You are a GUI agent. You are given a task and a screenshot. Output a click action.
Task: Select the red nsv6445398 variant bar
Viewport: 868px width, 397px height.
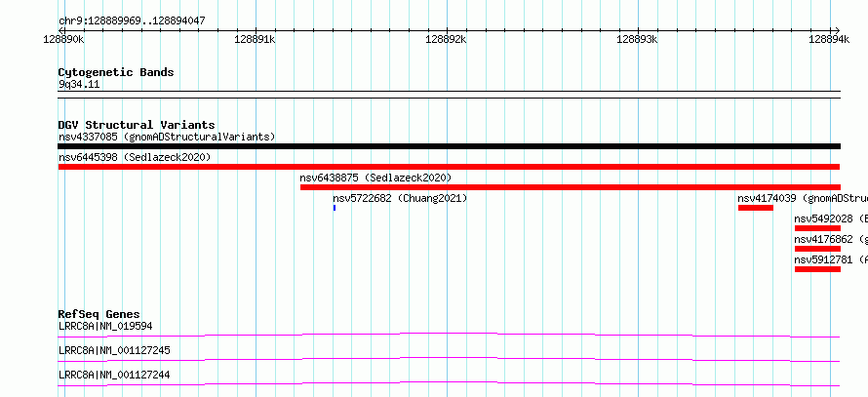[449, 167]
